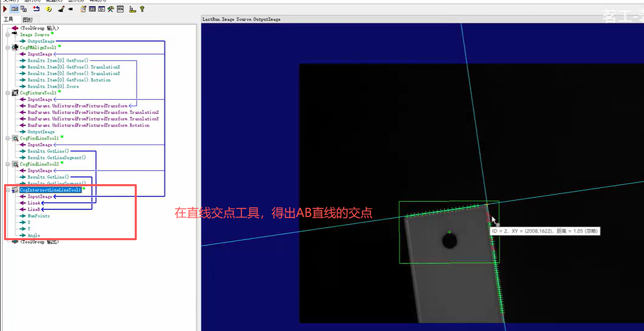This screenshot has height=331, width=644.
Task: Select Results.Item[0].GetPose().Rotation terminal
Action: [69, 80]
